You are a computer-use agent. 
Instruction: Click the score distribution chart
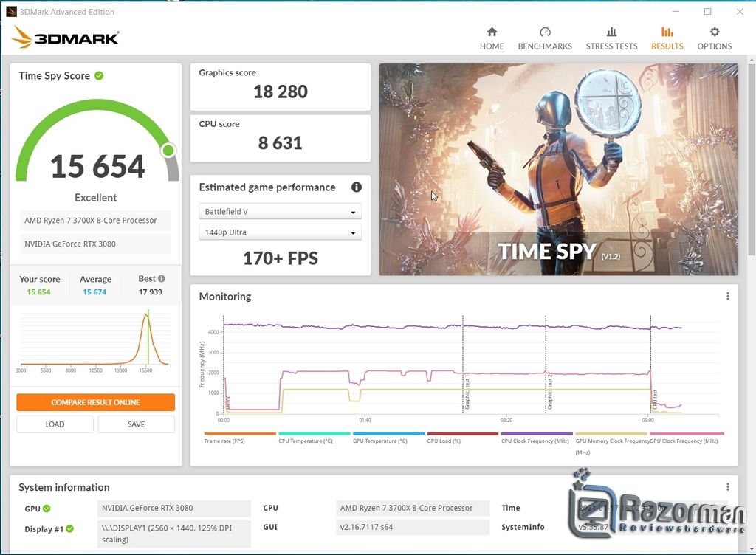point(95,340)
